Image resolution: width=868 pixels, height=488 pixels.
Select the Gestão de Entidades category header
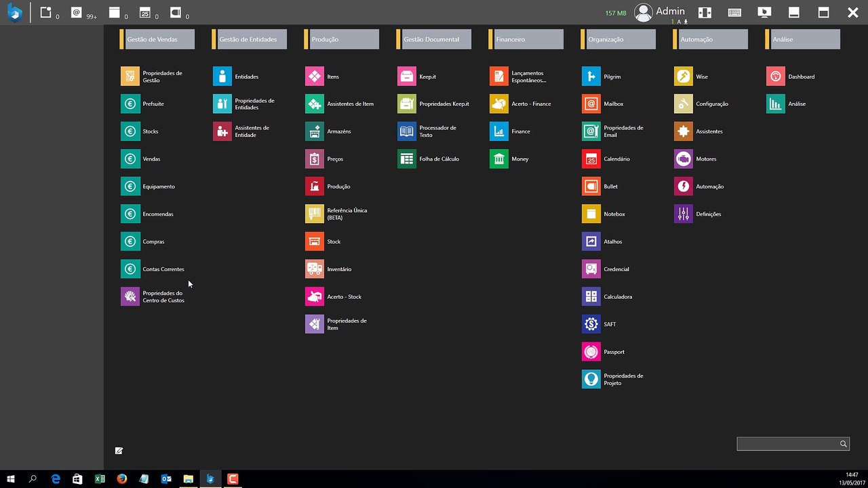(250, 39)
